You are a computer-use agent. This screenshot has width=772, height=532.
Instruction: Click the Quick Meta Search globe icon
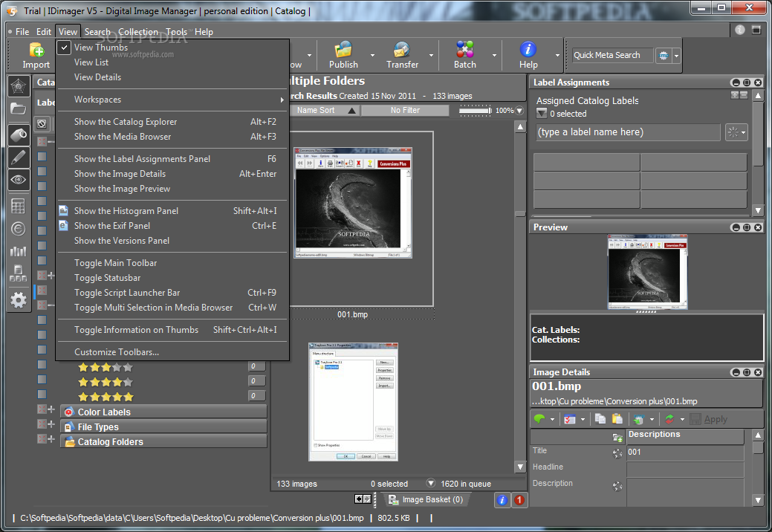pyautogui.click(x=664, y=56)
